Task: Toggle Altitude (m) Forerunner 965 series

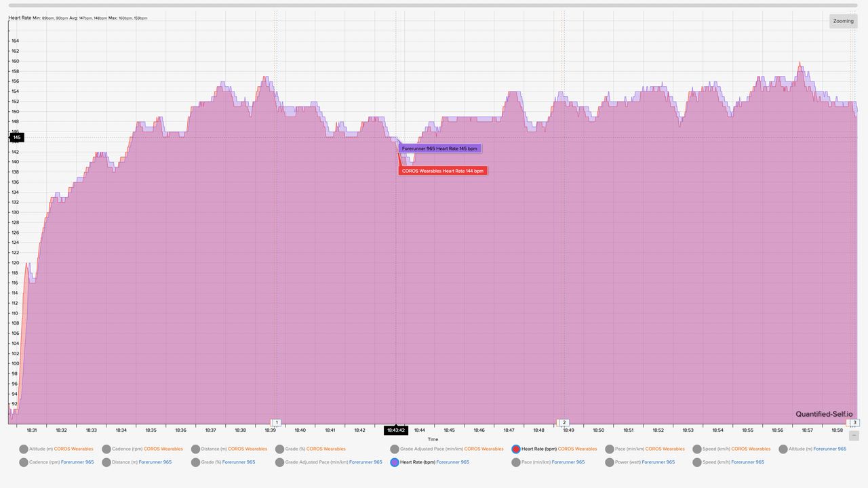Action: click(812, 449)
